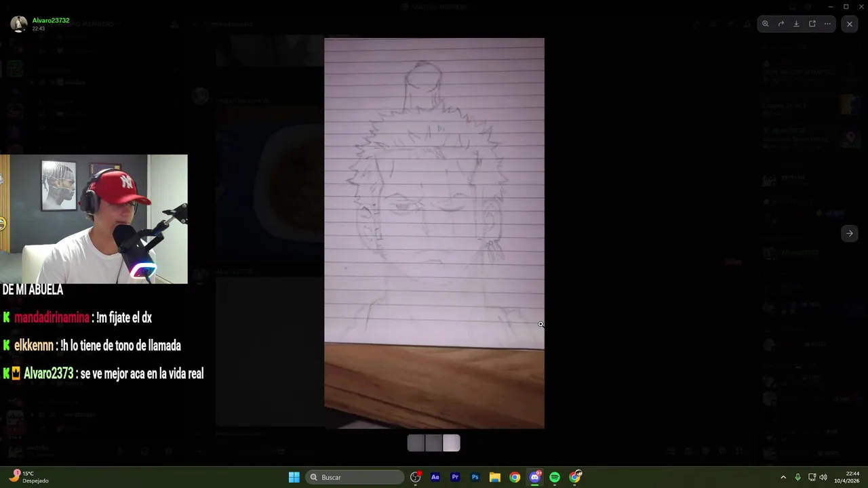Focus the Buscar taskbar search box

pos(355,477)
